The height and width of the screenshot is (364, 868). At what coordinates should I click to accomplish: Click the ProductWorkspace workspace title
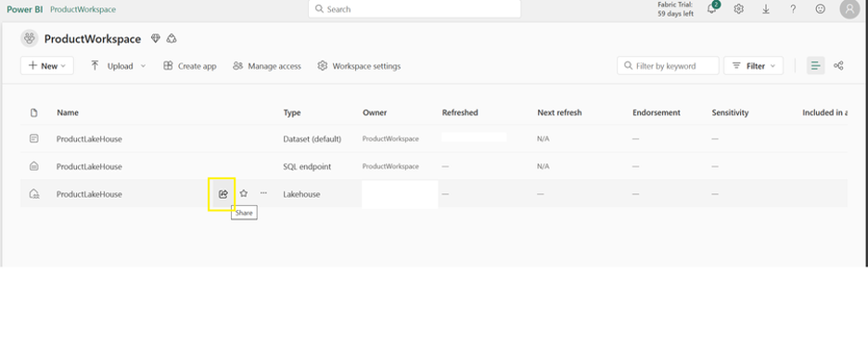click(93, 39)
